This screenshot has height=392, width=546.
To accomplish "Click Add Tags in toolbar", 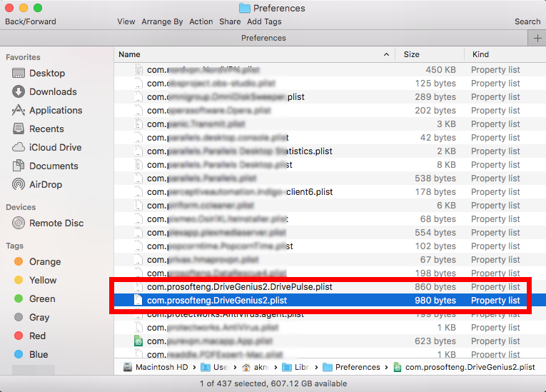I will tap(264, 21).
